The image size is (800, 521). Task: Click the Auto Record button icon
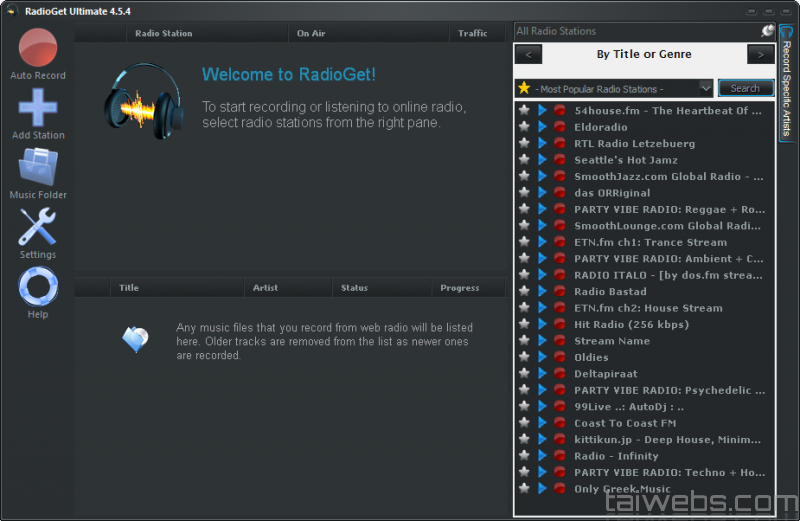pyautogui.click(x=38, y=48)
